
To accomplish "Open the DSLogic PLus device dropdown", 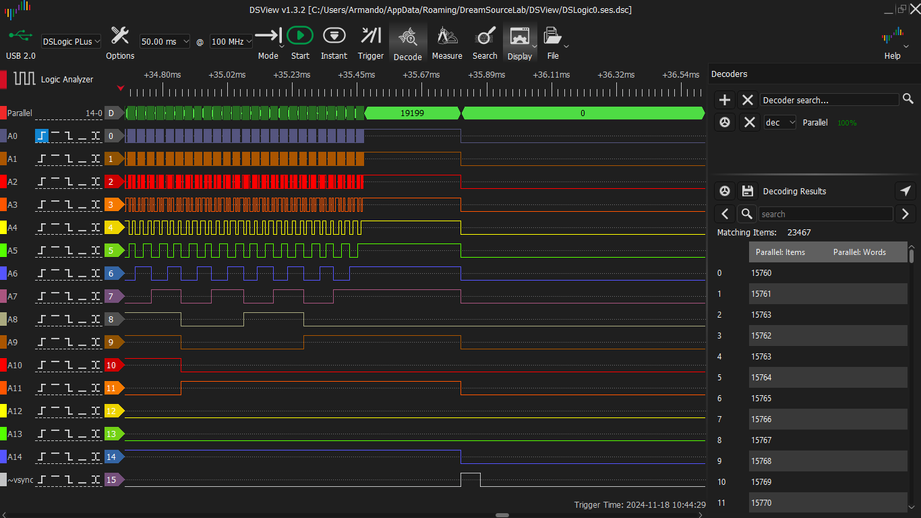I will (71, 42).
